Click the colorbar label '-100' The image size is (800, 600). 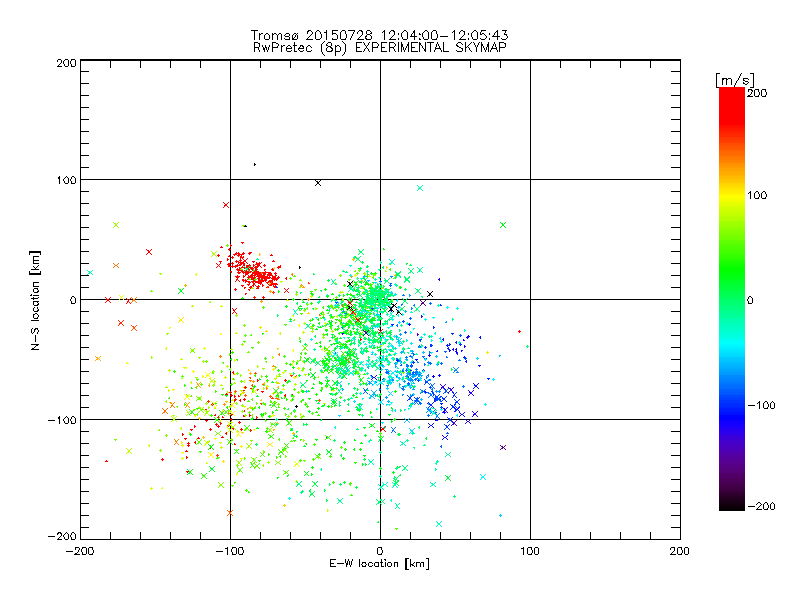coord(761,405)
